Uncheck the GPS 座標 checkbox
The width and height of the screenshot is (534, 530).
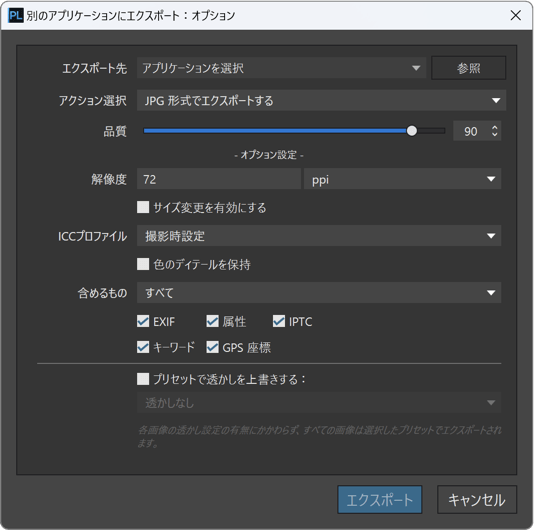(213, 347)
